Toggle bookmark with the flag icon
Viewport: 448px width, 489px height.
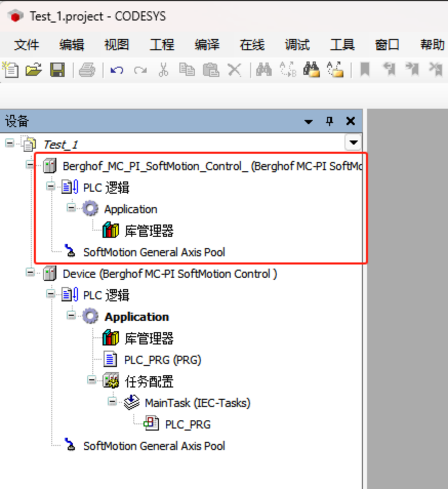[x=365, y=69]
